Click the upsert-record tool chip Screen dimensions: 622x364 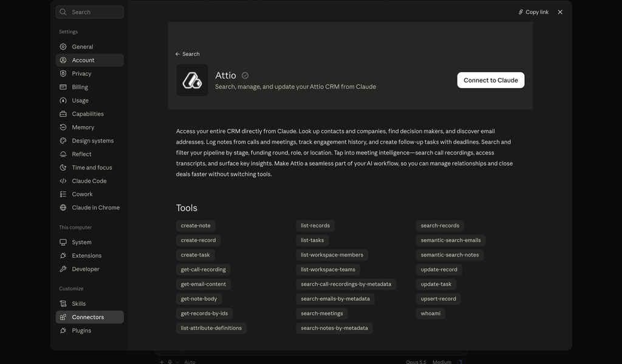[x=439, y=299]
